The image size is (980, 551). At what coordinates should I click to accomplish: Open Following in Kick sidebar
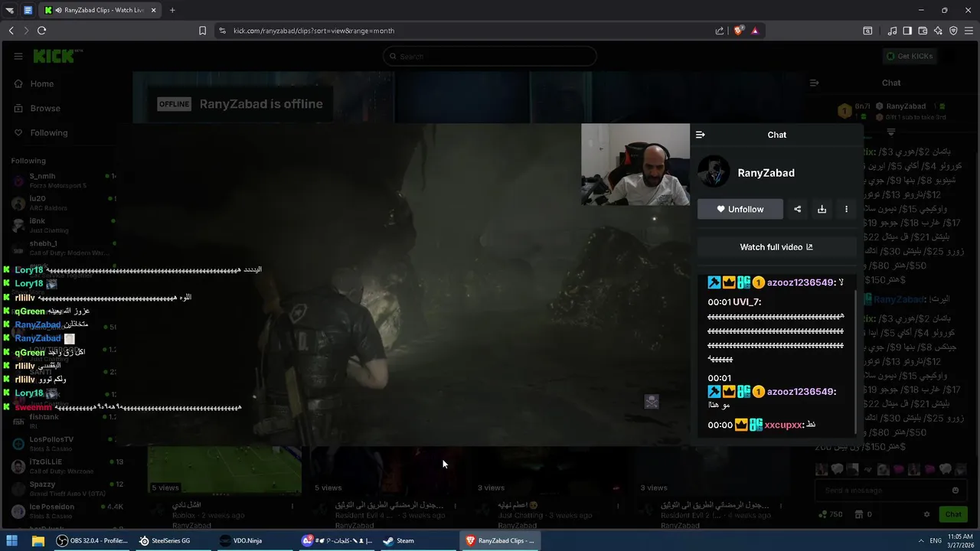pos(49,132)
